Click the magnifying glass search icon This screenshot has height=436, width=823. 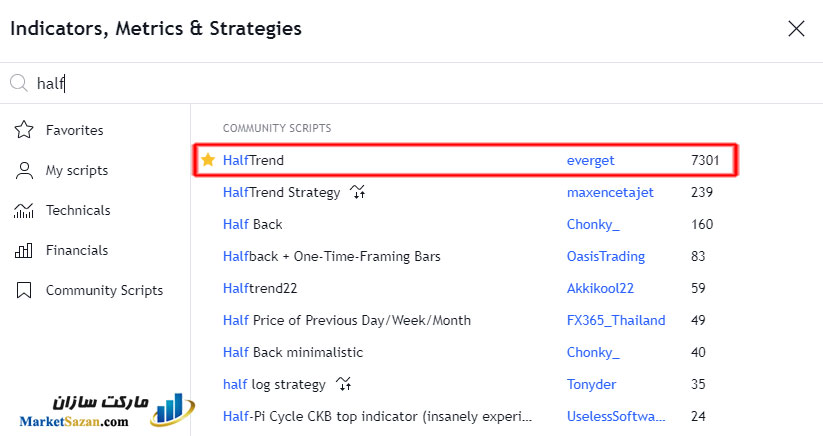19,84
